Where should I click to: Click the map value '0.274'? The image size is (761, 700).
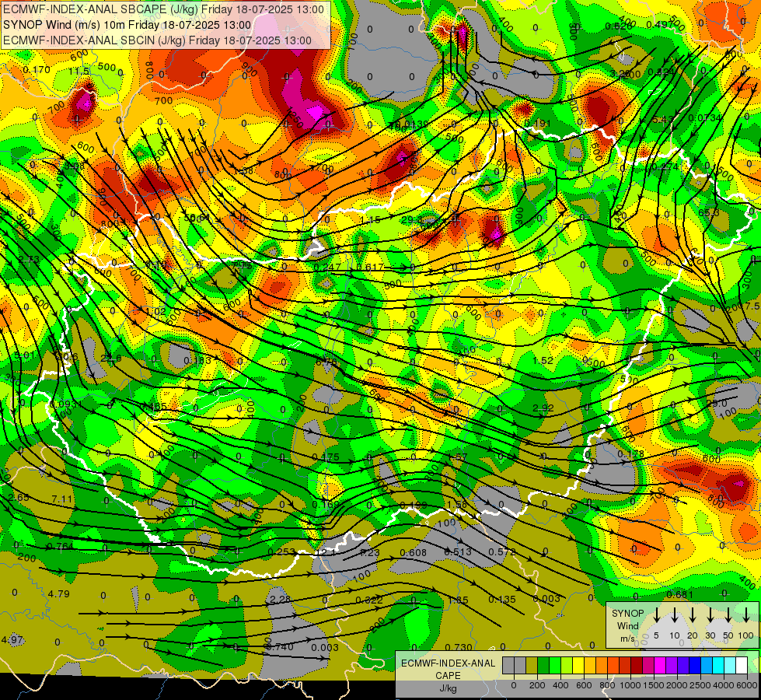click(665, 167)
